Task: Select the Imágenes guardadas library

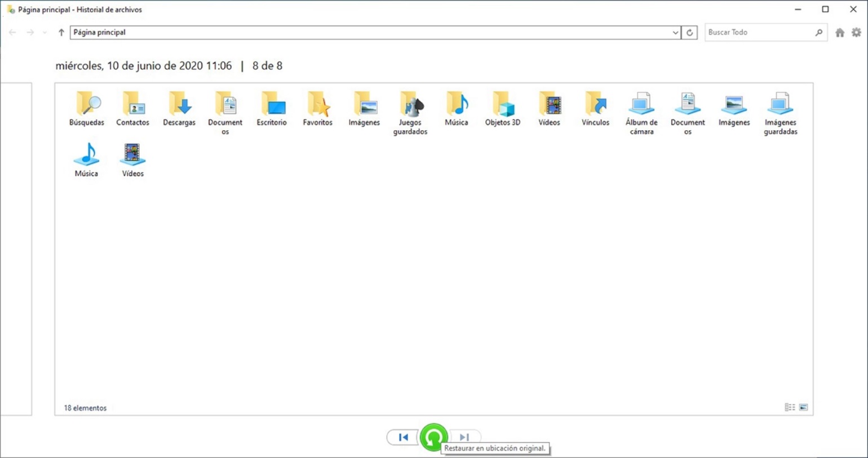Action: [781, 113]
